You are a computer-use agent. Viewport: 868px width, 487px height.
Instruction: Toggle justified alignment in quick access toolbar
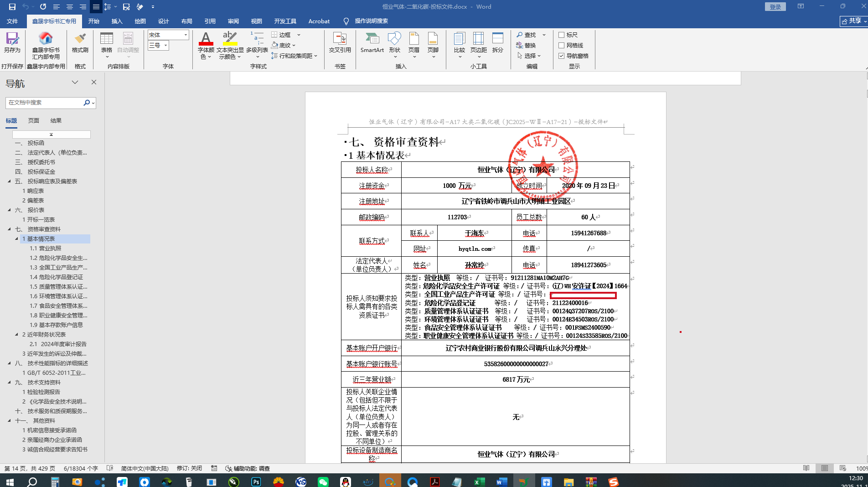pos(96,7)
